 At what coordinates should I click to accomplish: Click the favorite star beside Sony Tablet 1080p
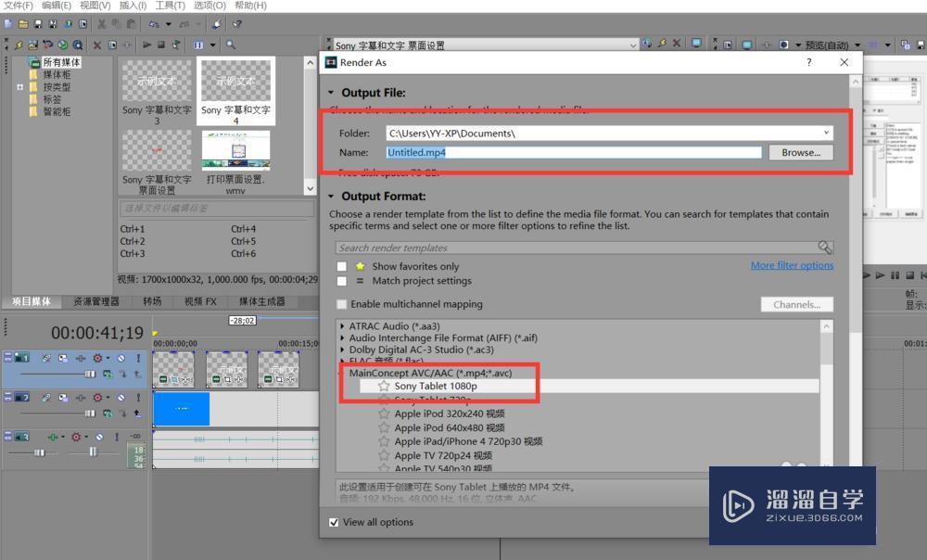tap(384, 386)
